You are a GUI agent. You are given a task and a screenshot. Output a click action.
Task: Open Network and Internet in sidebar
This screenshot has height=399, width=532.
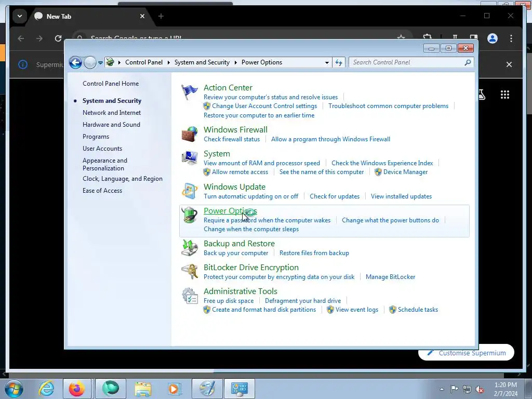[112, 113]
